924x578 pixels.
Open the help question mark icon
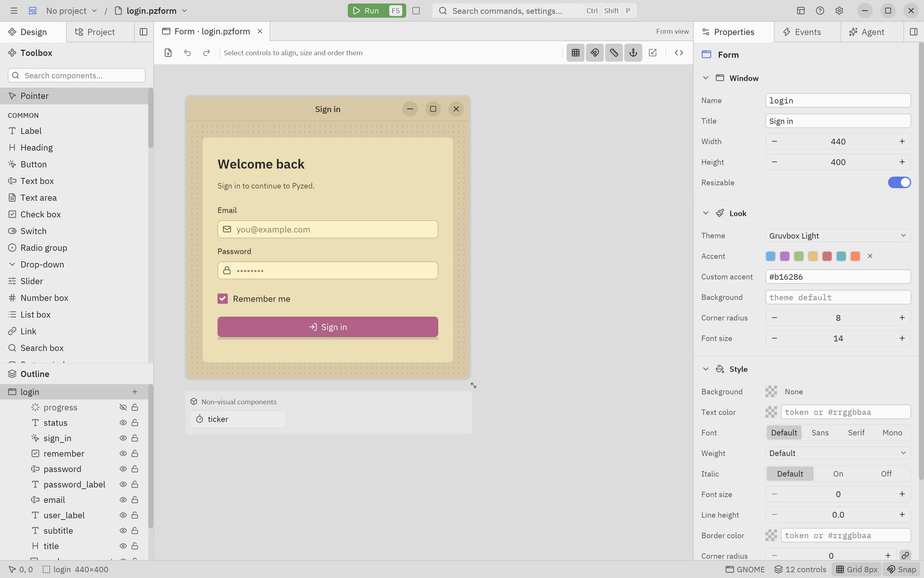click(820, 11)
